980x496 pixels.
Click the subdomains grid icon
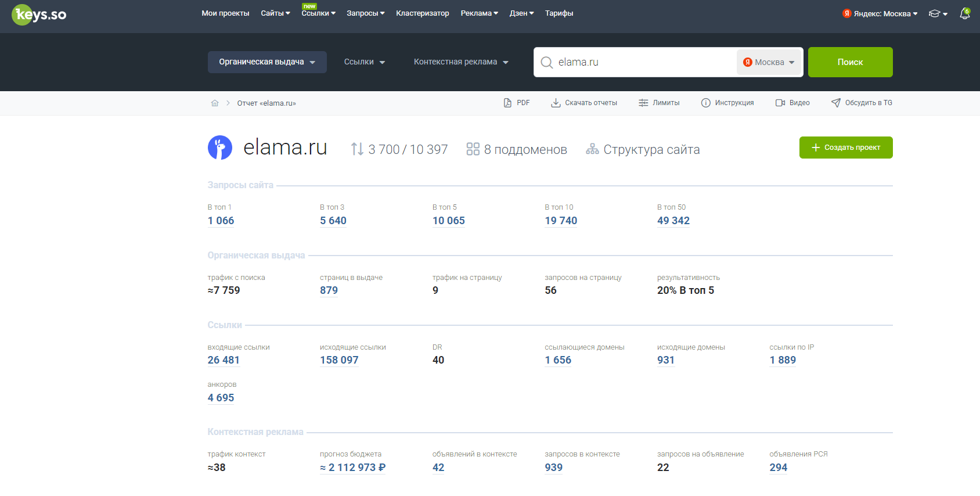473,149
